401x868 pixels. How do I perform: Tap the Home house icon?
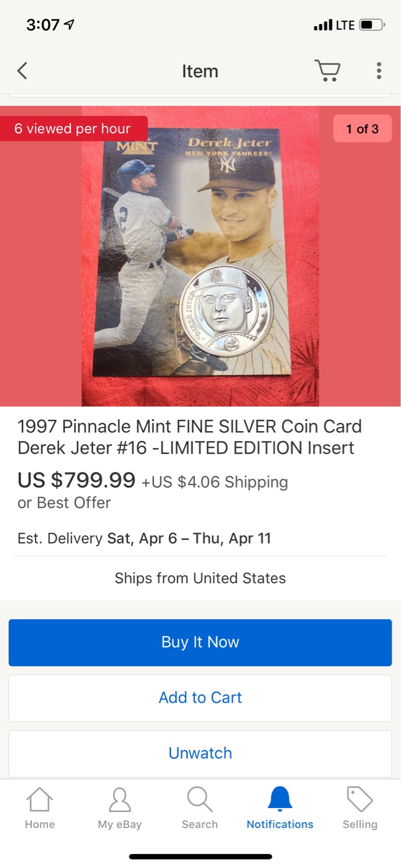pyautogui.click(x=40, y=800)
